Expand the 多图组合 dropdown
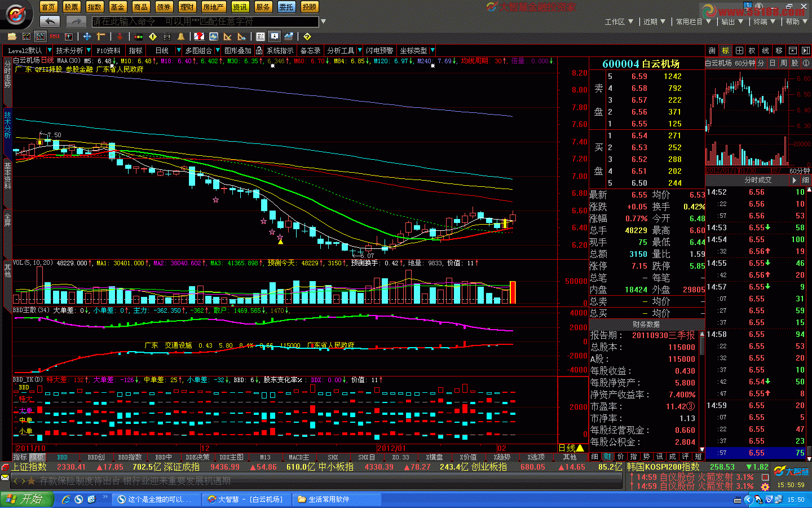 [218, 51]
